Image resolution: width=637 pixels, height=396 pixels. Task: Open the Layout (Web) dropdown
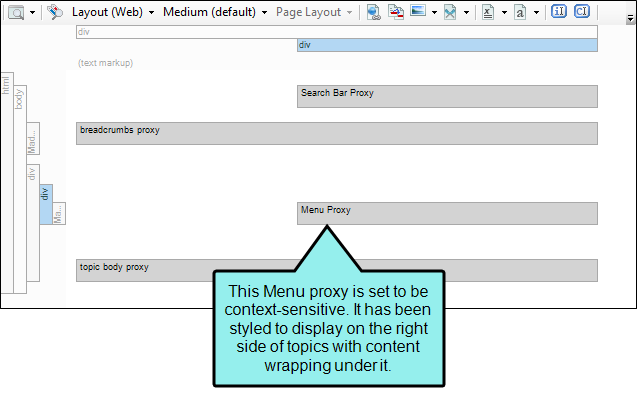(113, 12)
